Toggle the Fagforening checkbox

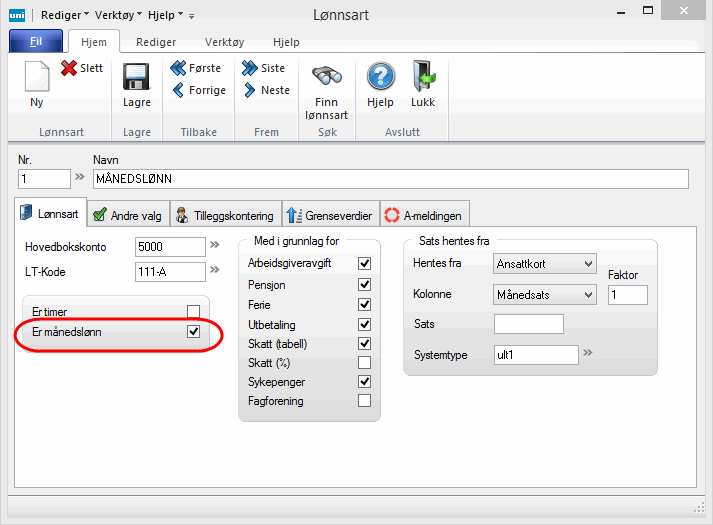pos(364,401)
